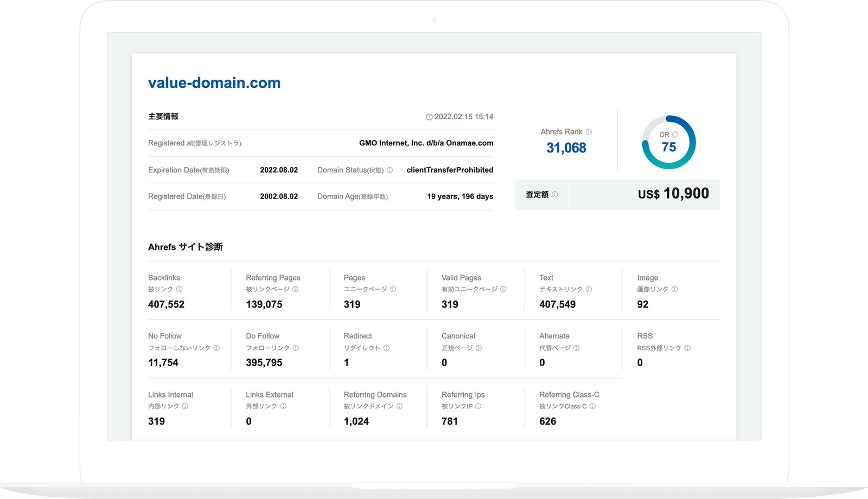Click info icon next to 査定額

(x=554, y=195)
